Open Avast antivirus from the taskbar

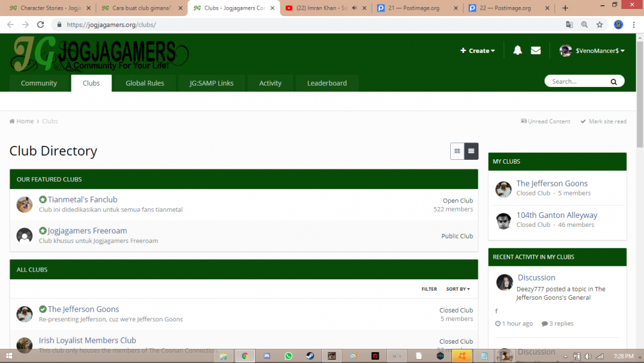point(462,356)
